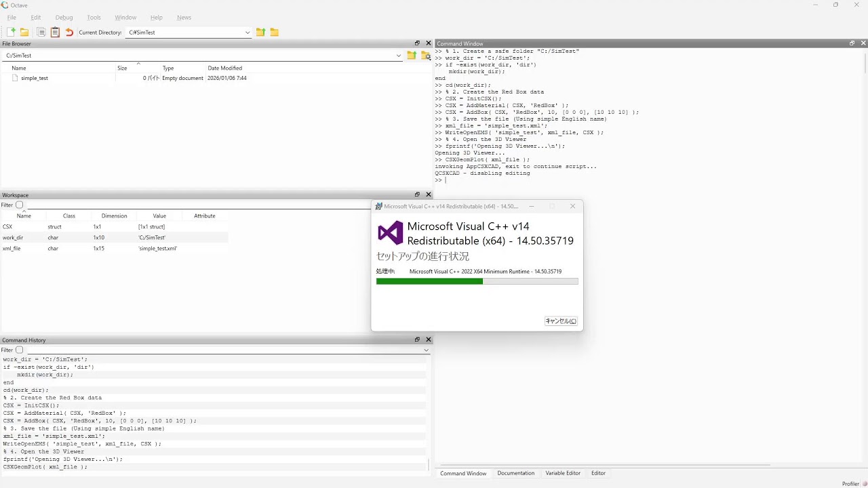Click the 'simple_test.xml' value cell

point(157,248)
